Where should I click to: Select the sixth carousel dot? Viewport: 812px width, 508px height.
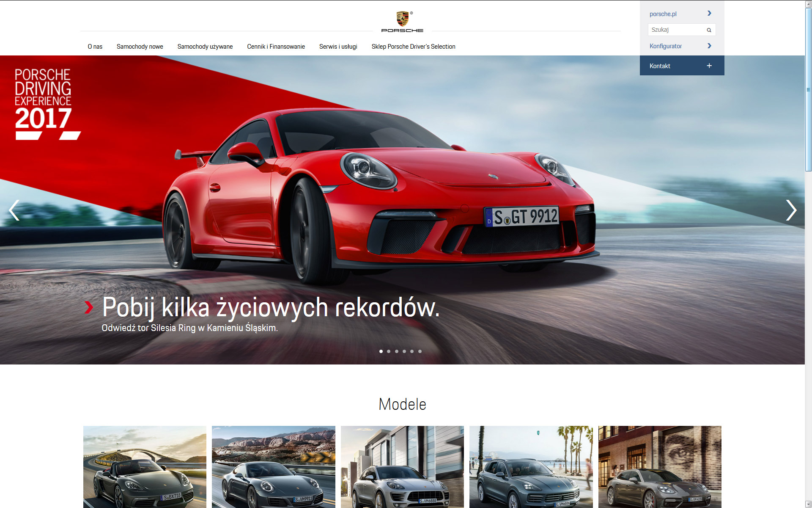click(x=420, y=351)
